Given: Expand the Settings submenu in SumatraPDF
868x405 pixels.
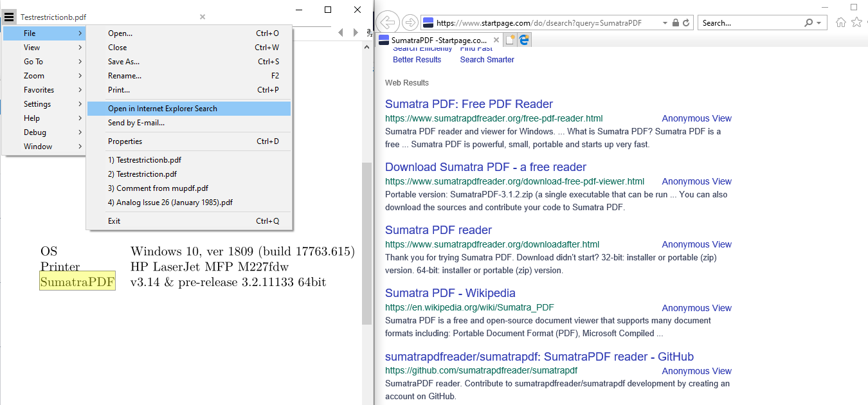Looking at the screenshot, I should click(37, 104).
